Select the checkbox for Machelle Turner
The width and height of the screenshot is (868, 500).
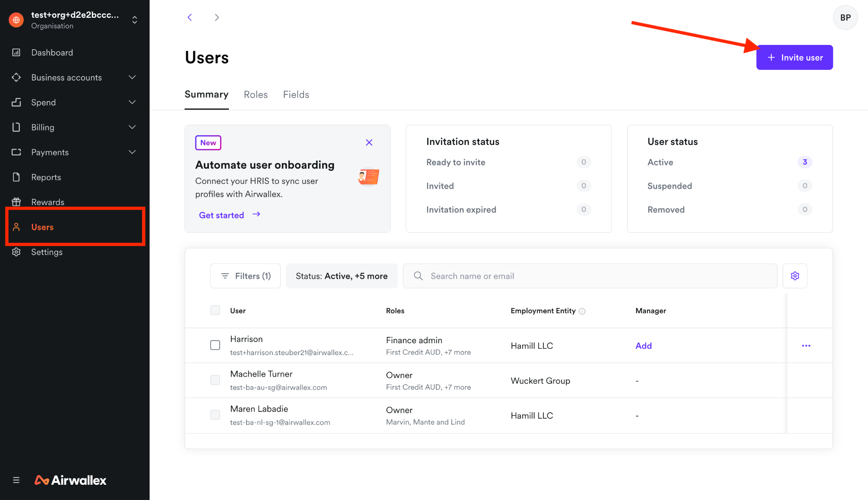pos(215,380)
